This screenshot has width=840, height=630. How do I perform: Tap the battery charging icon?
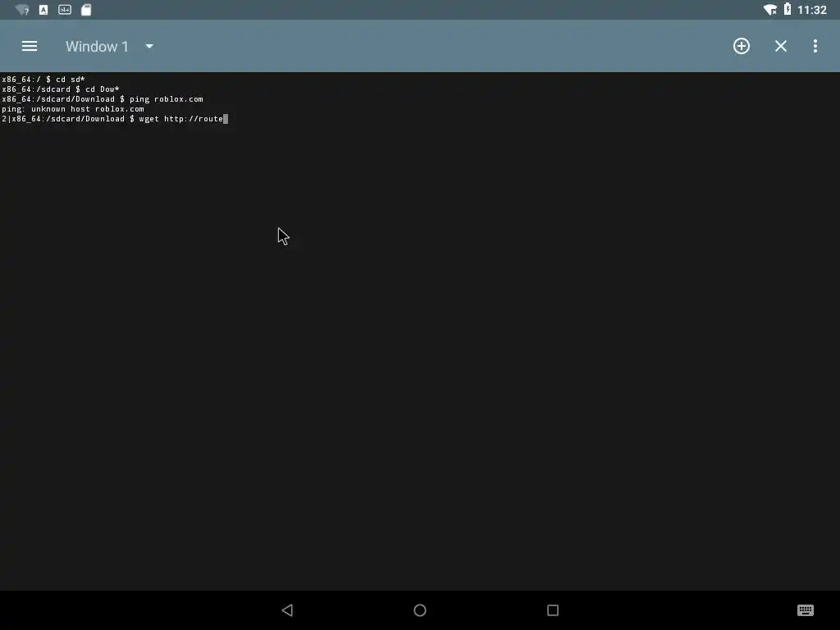[787, 9]
